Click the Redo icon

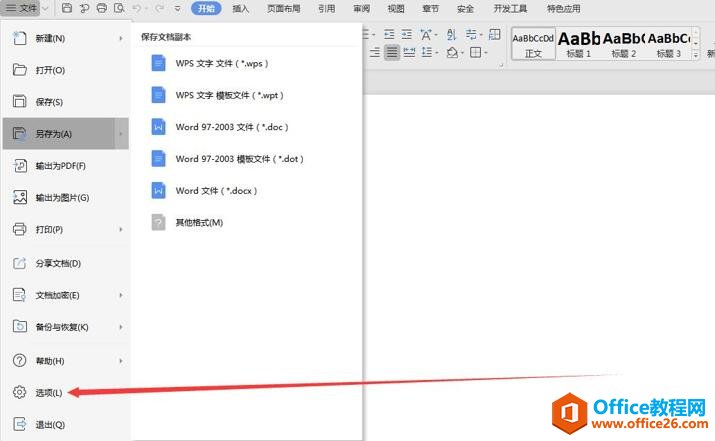coord(159,8)
